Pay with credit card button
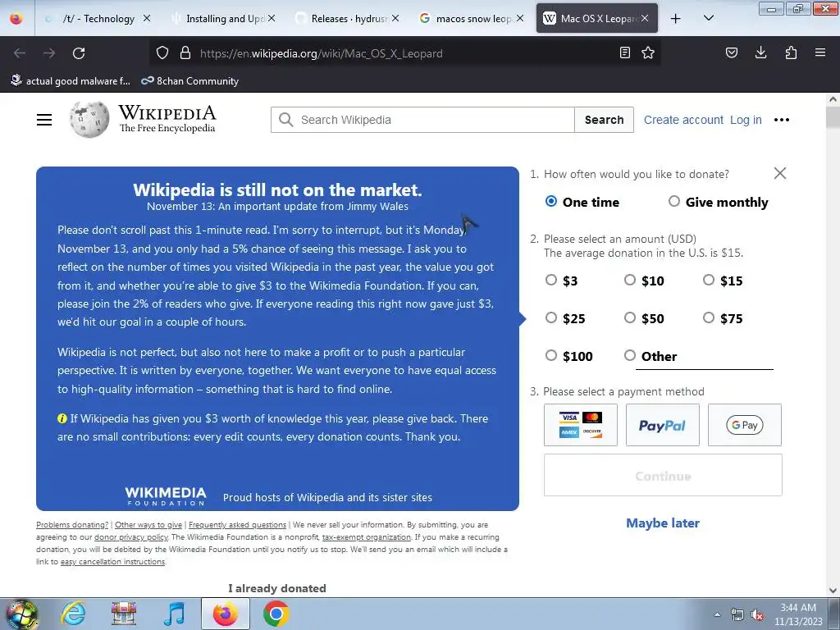 (581, 425)
